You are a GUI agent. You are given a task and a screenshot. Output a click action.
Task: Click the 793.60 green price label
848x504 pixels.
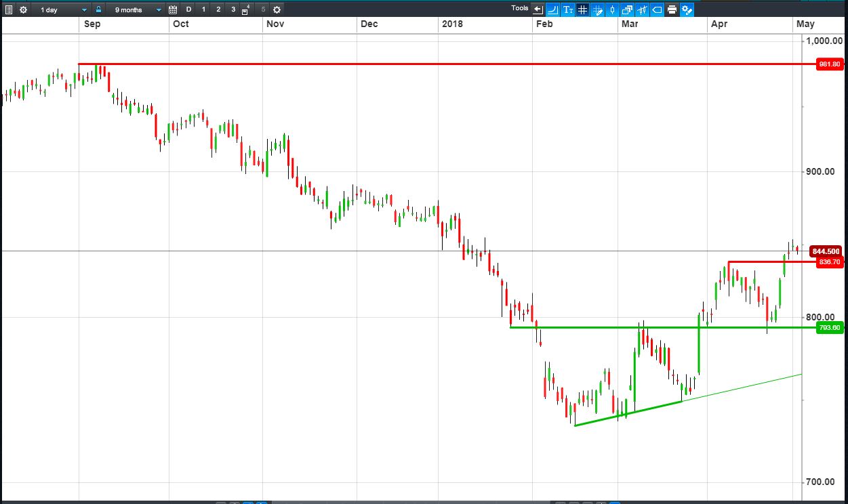pos(830,328)
